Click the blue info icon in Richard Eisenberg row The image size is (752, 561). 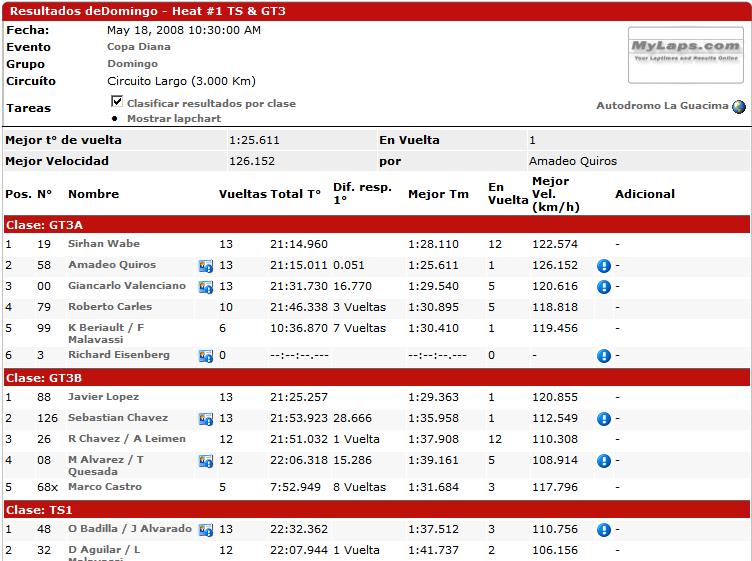pos(604,356)
